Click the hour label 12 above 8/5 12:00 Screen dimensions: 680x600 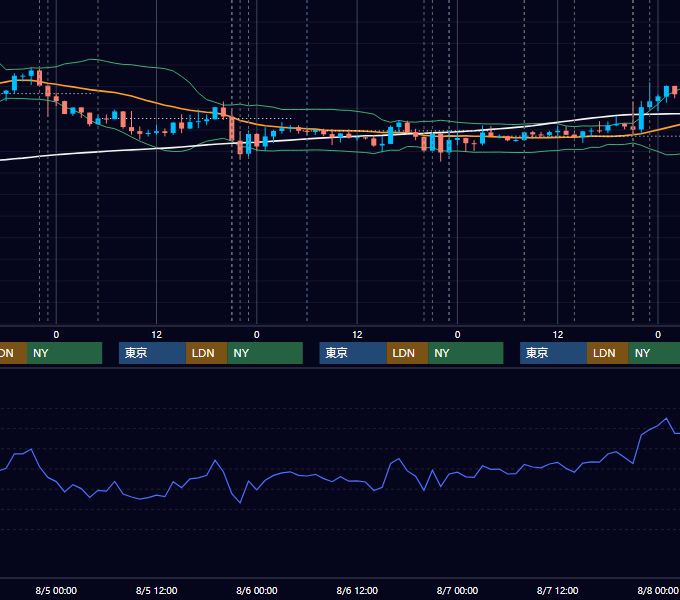(157, 335)
